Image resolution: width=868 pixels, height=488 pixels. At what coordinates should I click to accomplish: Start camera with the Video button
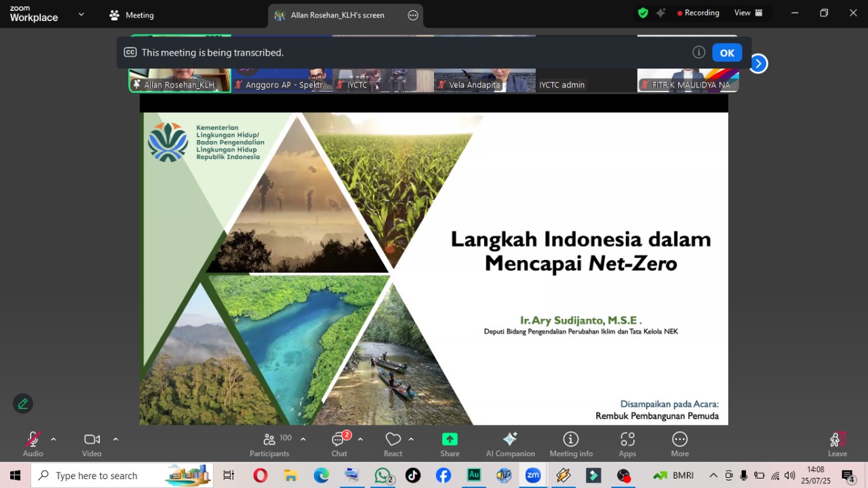click(92, 445)
